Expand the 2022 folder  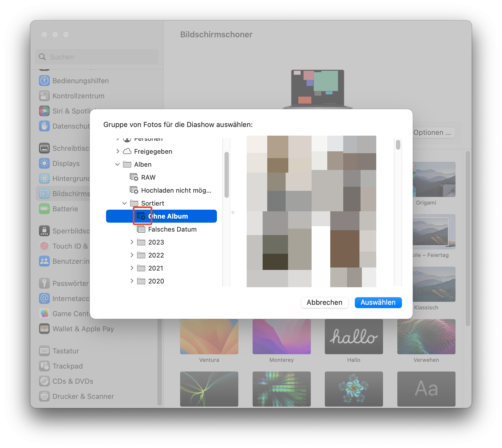coord(132,255)
